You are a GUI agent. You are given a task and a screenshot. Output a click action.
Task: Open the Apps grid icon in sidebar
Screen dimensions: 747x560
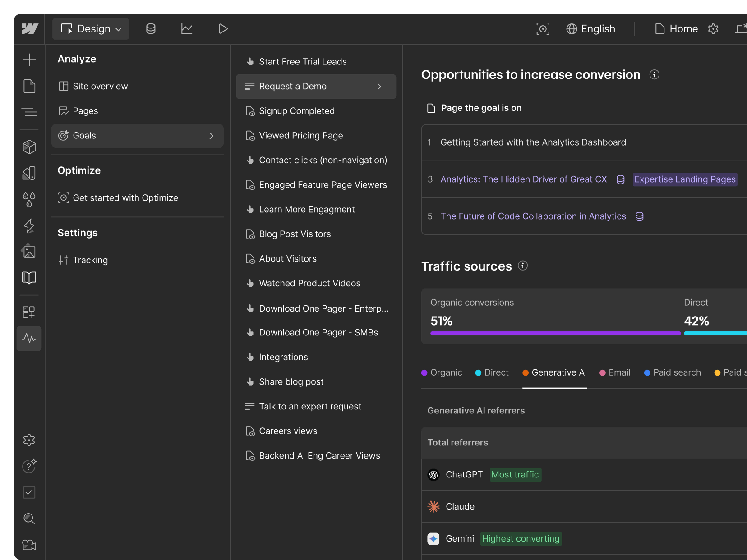click(29, 312)
